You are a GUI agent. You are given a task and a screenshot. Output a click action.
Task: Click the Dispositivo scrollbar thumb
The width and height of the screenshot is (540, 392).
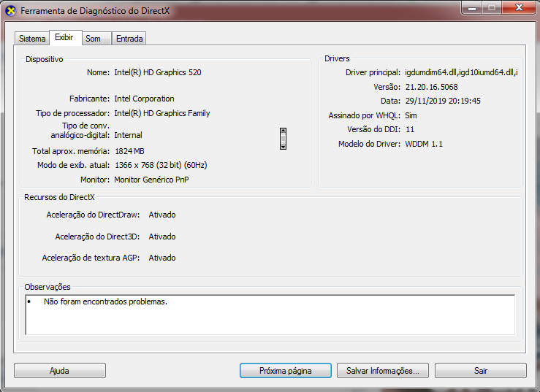(x=283, y=139)
